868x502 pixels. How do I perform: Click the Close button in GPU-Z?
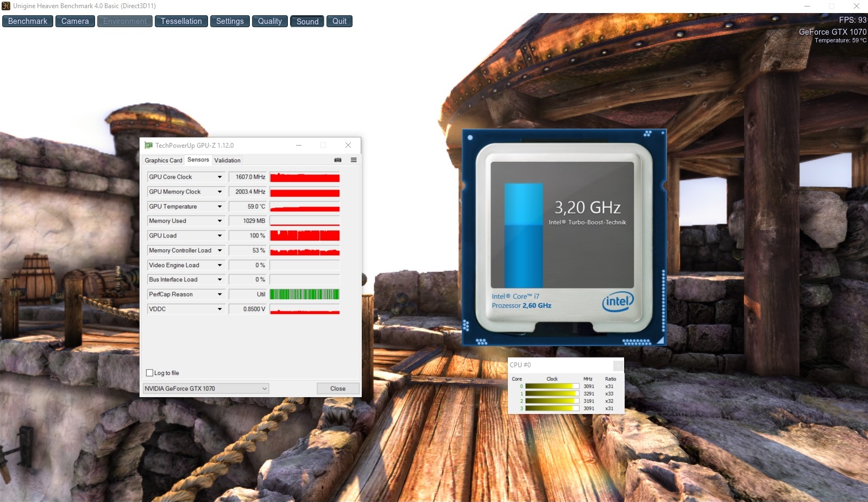point(338,388)
